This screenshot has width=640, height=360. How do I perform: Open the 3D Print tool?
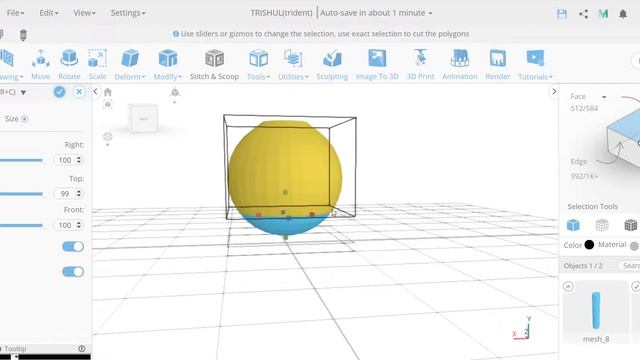click(420, 64)
